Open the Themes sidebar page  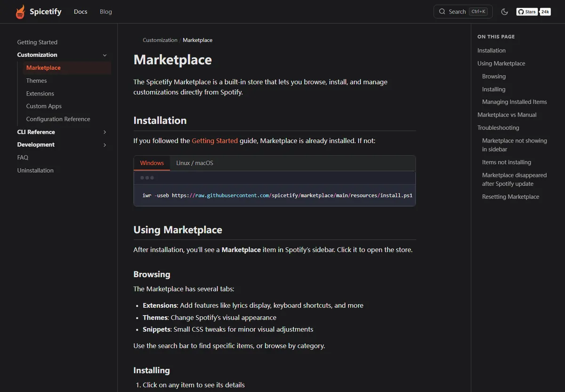click(36, 81)
